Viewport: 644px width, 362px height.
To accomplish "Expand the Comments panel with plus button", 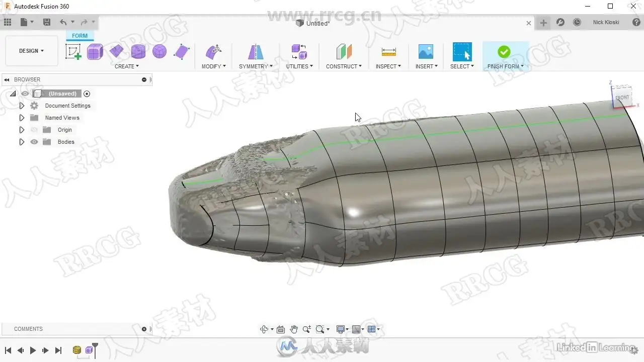I will (x=144, y=329).
